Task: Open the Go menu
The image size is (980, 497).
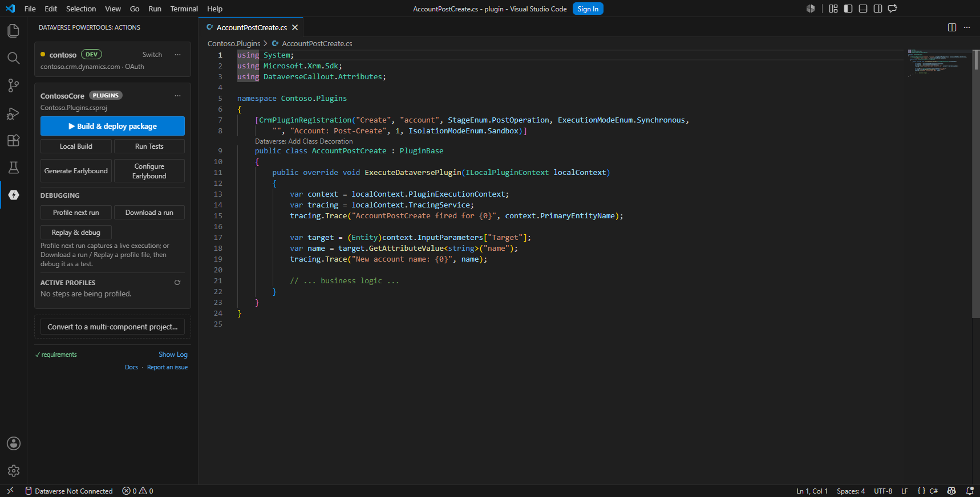Action: pos(135,9)
